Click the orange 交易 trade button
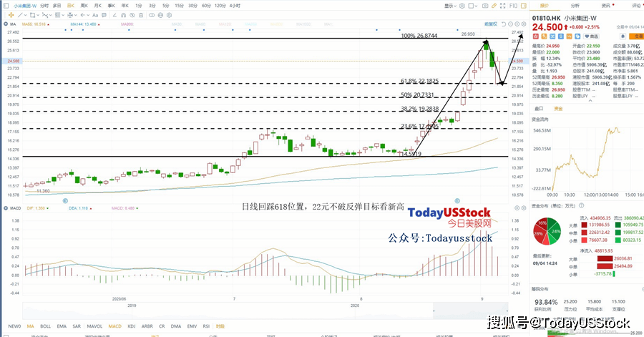Screen dimensions: 644x337 point(637,36)
